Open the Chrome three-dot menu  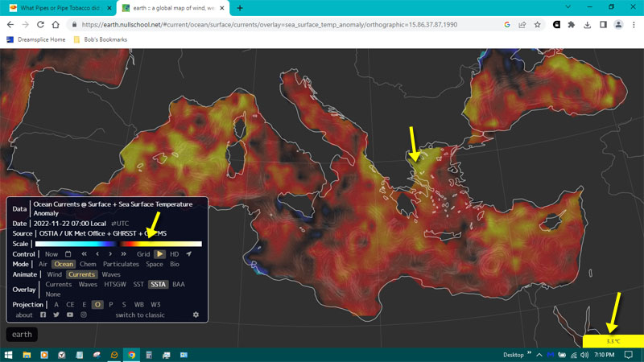pyautogui.click(x=634, y=25)
